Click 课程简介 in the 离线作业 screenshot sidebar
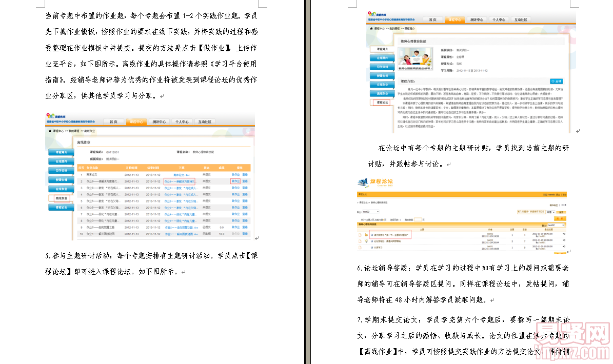 [x=61, y=152]
